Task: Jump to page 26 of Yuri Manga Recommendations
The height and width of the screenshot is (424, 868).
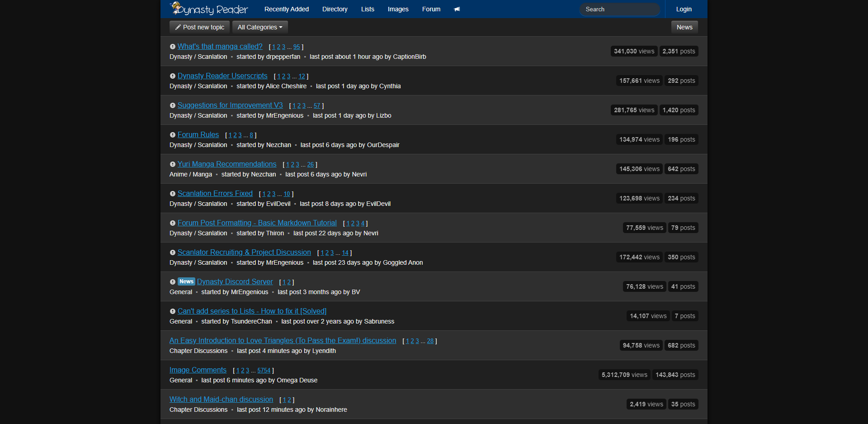Action: tap(311, 165)
